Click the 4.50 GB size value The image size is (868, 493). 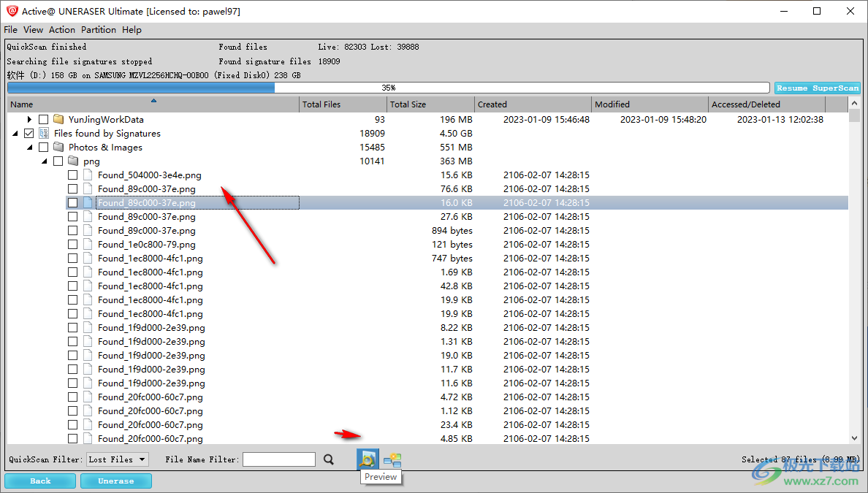[456, 134]
